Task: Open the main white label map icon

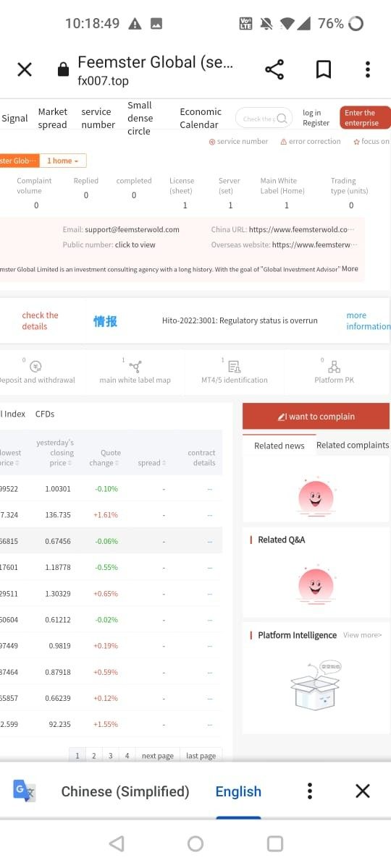Action: pyautogui.click(x=135, y=367)
